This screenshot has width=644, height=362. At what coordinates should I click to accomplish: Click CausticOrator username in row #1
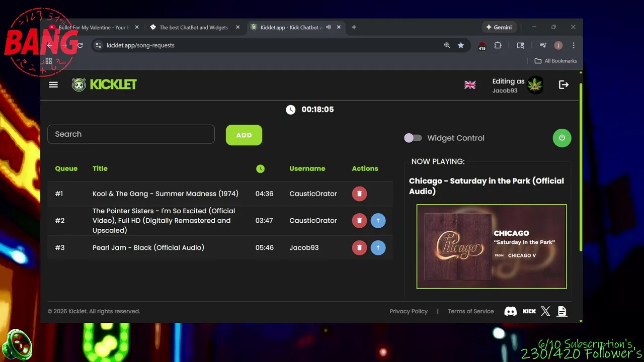click(313, 194)
